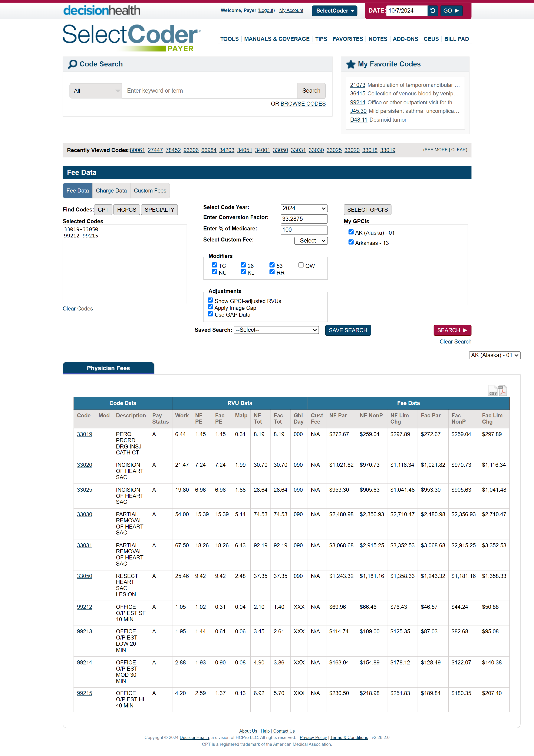The width and height of the screenshot is (534, 756).
Task: Expand the Saved Search dropdown
Action: pyautogui.click(x=276, y=330)
